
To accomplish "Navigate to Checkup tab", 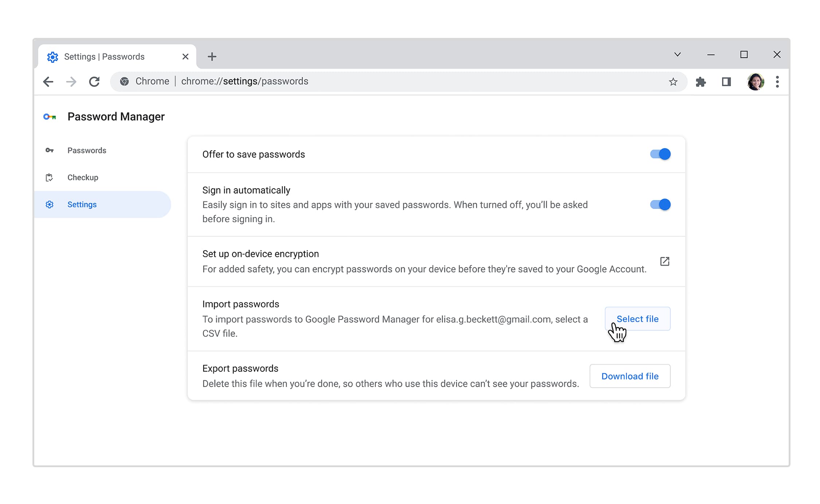I will pos(83,177).
